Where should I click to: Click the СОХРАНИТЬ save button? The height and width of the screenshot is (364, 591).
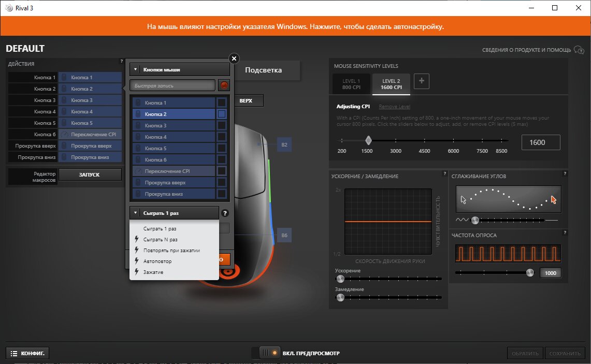click(565, 354)
